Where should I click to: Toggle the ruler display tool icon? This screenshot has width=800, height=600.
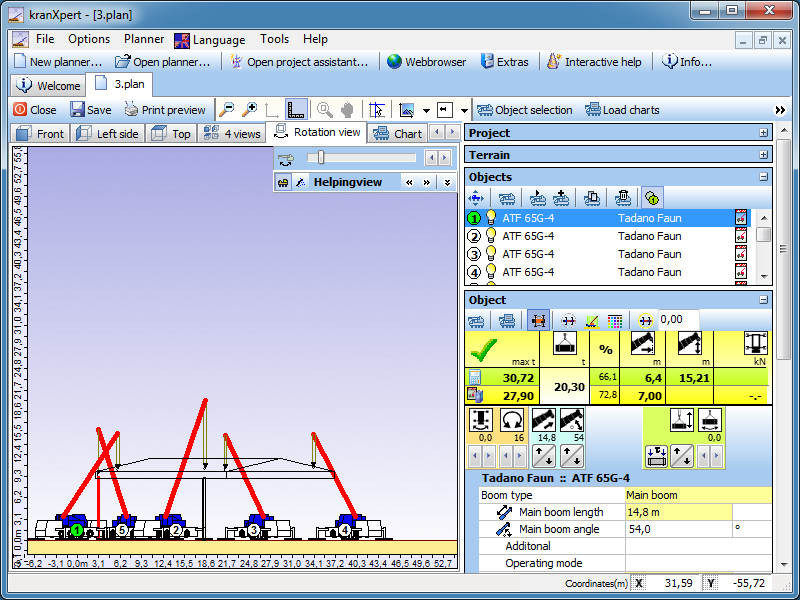295,110
